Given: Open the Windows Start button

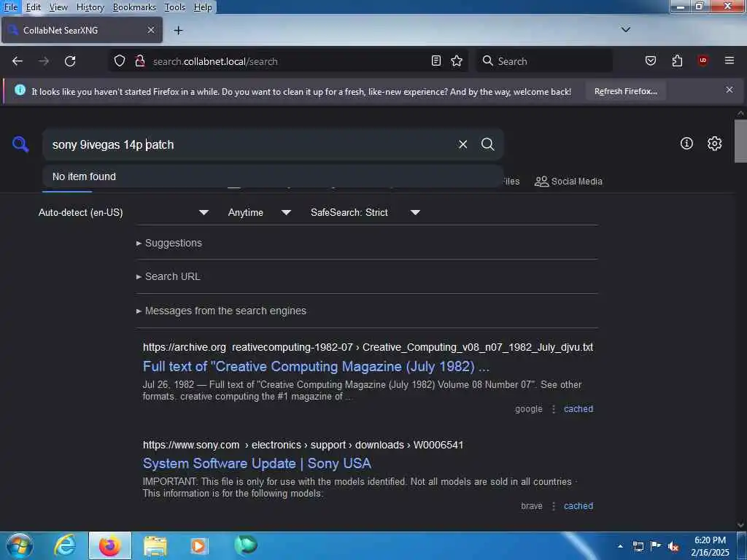Looking at the screenshot, I should pyautogui.click(x=20, y=545).
